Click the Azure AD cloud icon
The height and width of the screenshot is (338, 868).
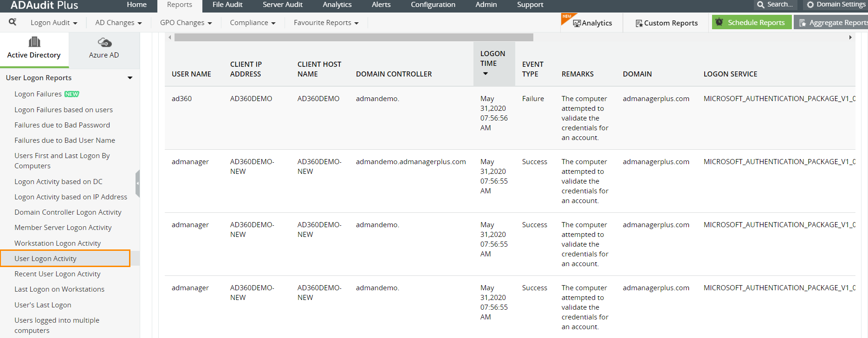(x=104, y=43)
